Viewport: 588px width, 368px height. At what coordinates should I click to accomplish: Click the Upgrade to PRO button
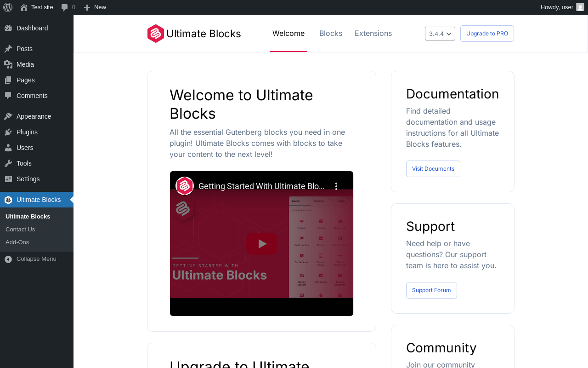point(487,34)
